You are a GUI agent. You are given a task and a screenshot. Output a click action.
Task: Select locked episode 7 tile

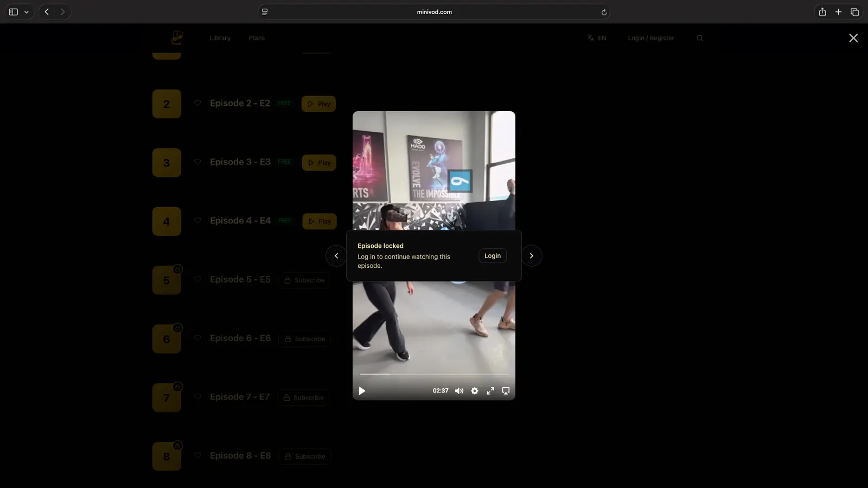coord(167,397)
